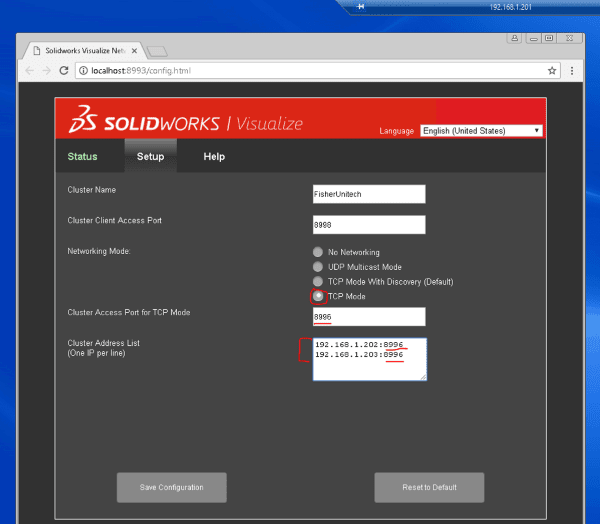This screenshot has width=600, height=524.
Task: Click the Cluster Name label
Action: 91,190
